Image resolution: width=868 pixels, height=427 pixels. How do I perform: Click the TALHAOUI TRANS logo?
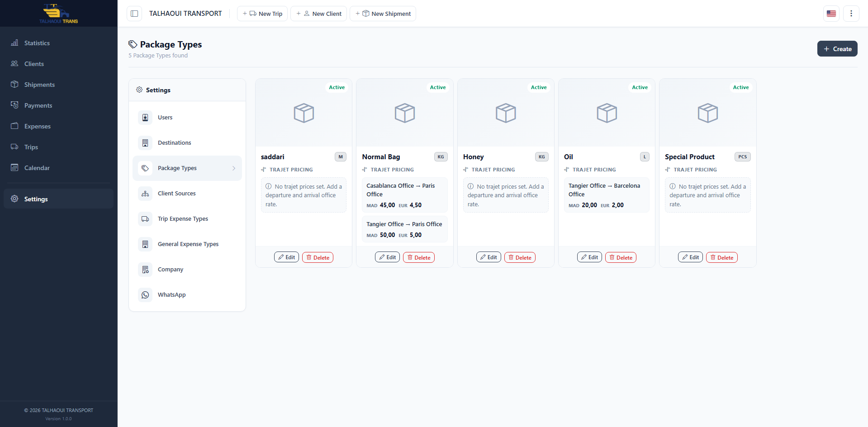(x=59, y=14)
